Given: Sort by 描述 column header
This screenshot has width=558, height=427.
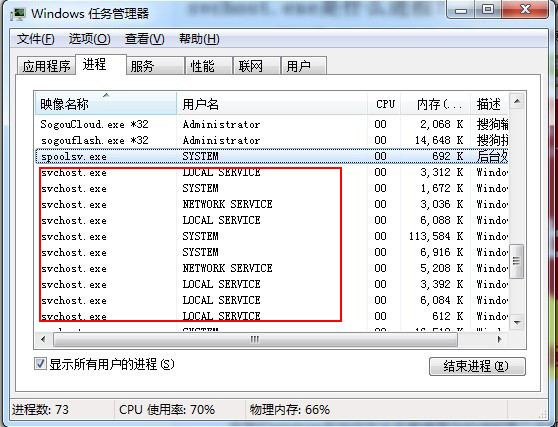Looking at the screenshot, I should coord(490,104).
